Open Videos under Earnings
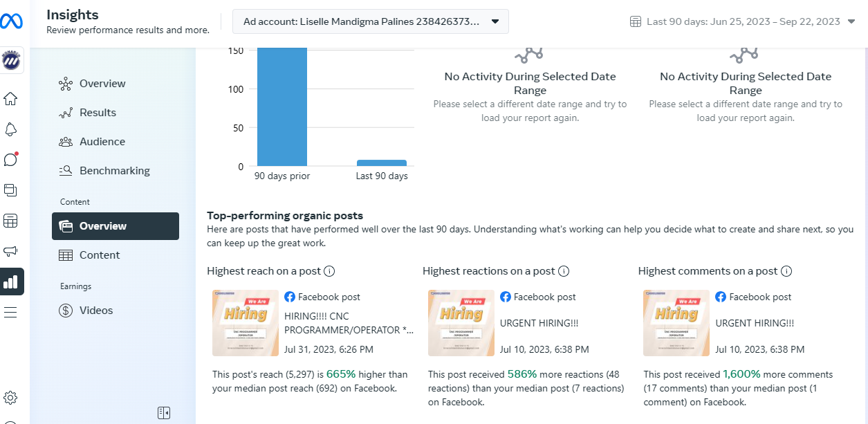868x424 pixels. point(96,311)
